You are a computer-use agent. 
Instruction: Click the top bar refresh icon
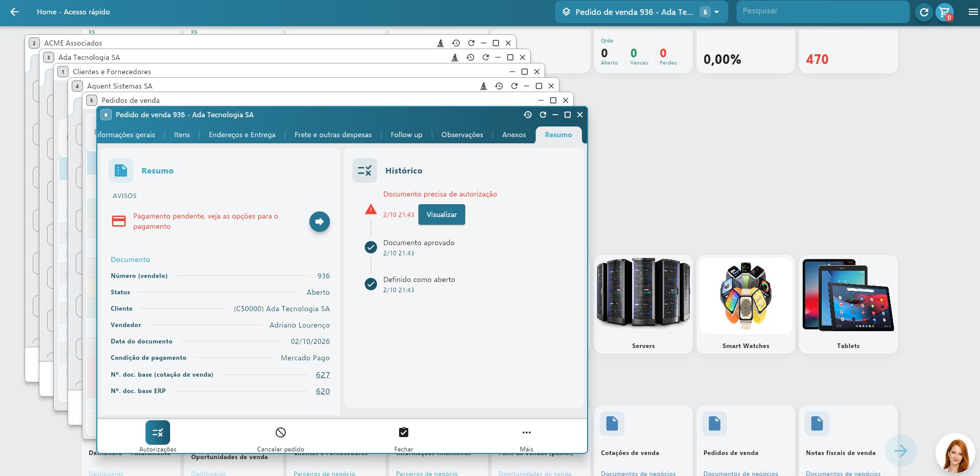tap(924, 12)
